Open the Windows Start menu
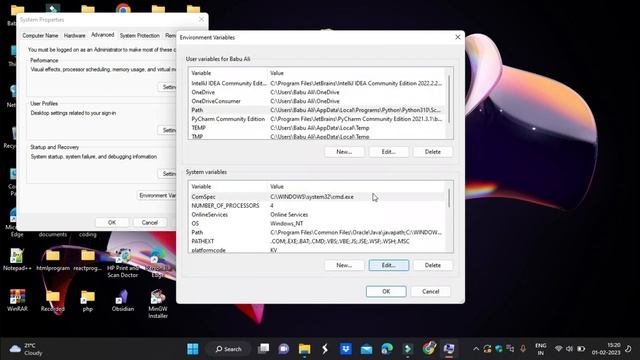The width and height of the screenshot is (640, 360). tap(193, 349)
